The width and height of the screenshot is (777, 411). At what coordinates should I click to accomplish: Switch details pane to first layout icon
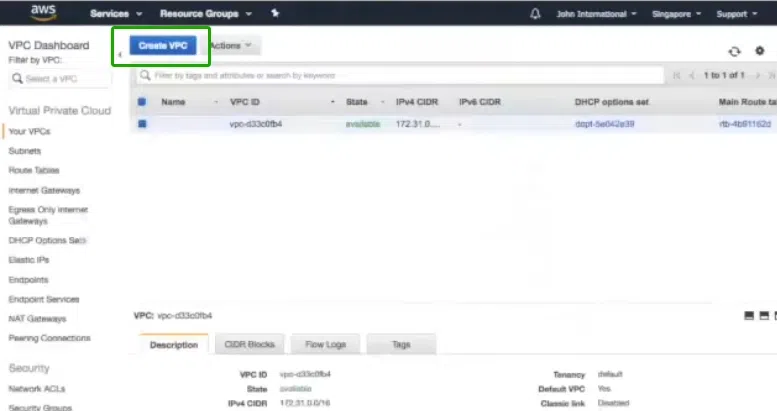(749, 315)
